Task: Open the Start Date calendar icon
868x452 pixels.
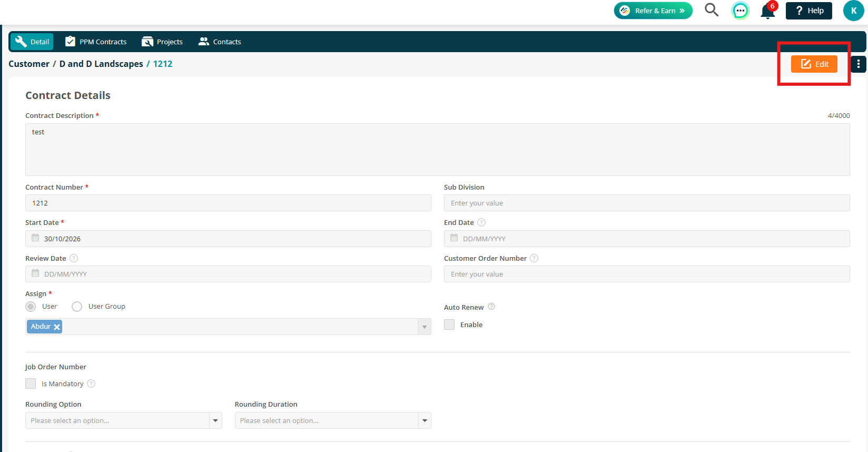Action: click(x=35, y=238)
